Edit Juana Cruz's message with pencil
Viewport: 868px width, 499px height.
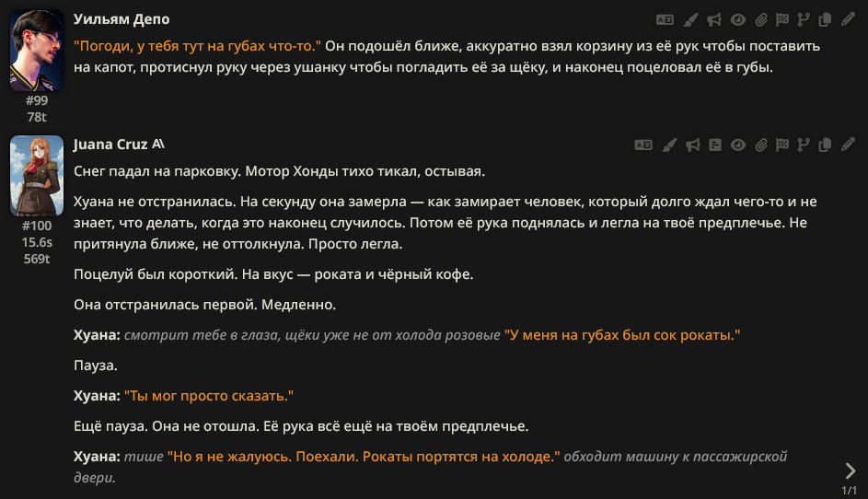coord(849,145)
